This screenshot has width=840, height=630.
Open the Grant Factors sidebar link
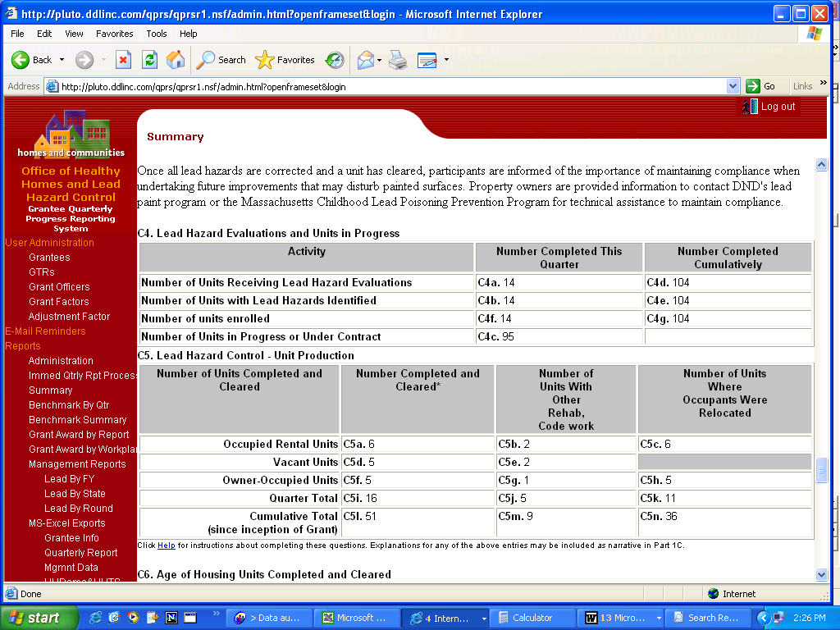tap(59, 302)
